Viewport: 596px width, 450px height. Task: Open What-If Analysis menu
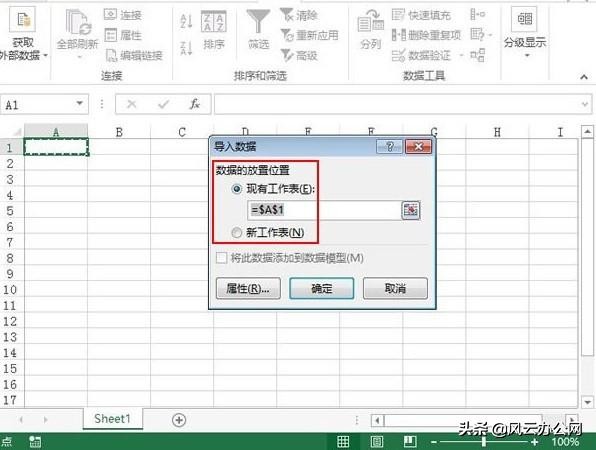click(x=481, y=35)
